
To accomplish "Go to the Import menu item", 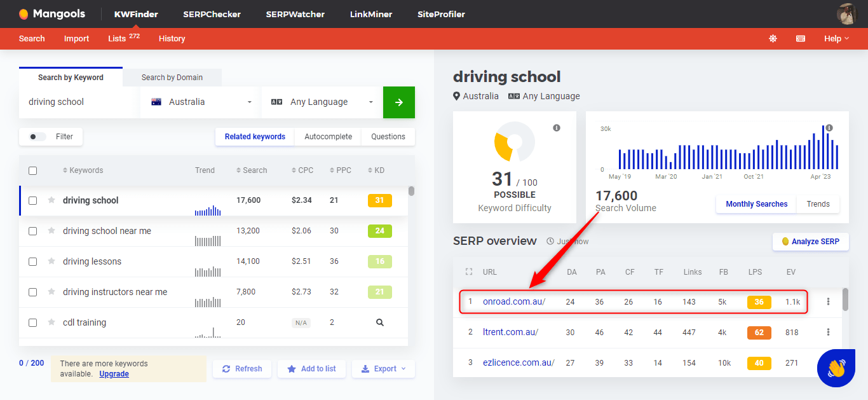I will click(76, 39).
